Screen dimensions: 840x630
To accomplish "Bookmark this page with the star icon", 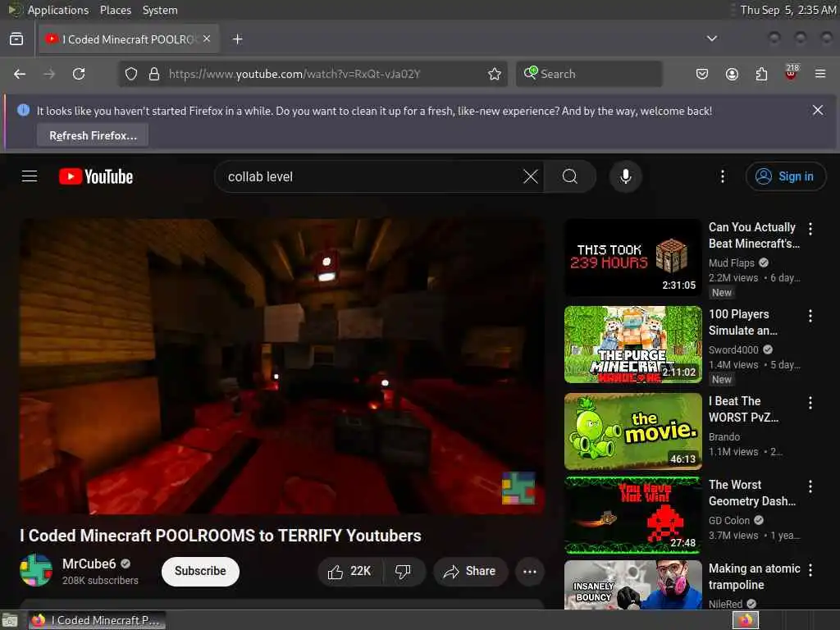I will click(495, 74).
